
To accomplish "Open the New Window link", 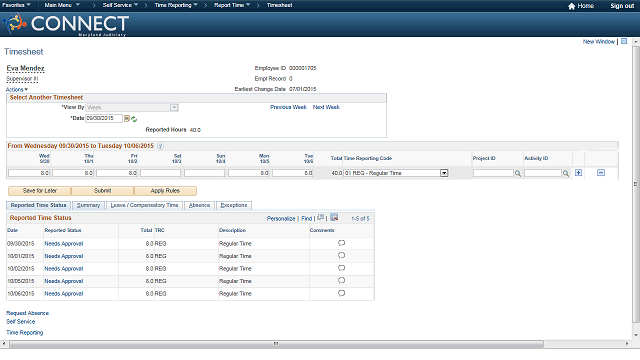I will [598, 42].
